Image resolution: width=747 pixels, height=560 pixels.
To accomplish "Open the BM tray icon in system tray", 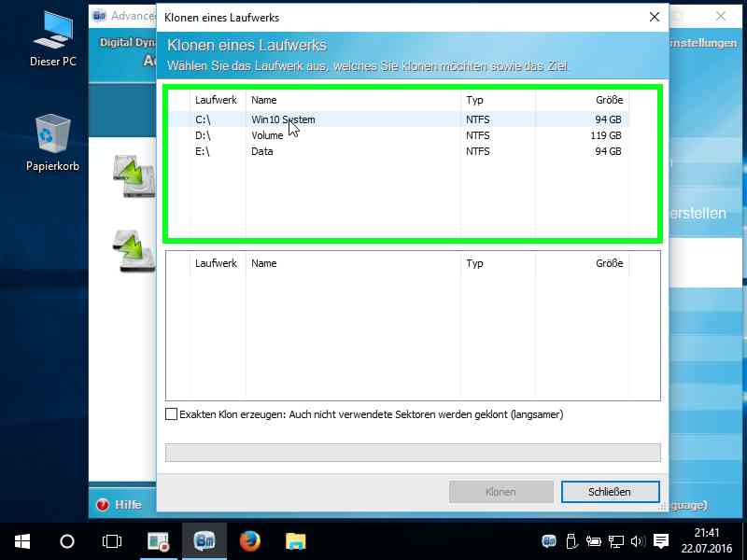I will [549, 541].
